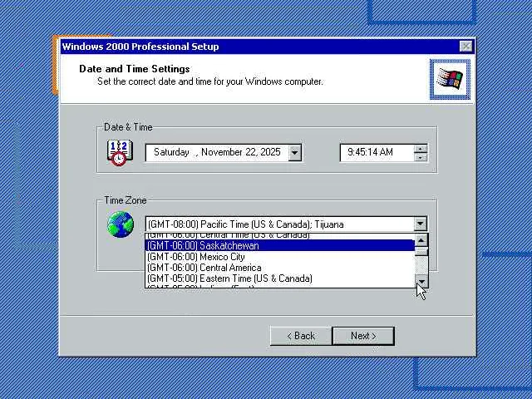The width and height of the screenshot is (532, 399).
Task: Click the time zone list scroll up arrow
Action: coord(421,240)
